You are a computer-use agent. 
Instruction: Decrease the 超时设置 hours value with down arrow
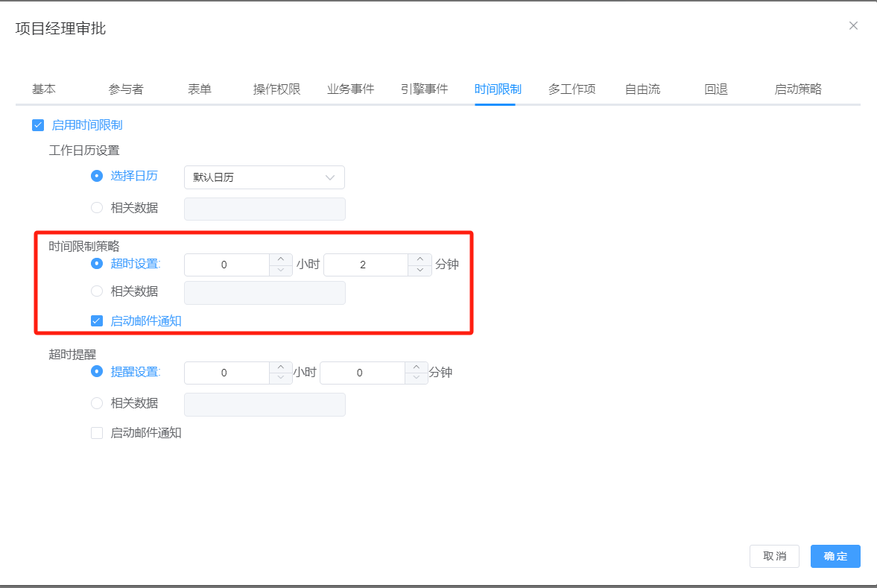tap(280, 271)
